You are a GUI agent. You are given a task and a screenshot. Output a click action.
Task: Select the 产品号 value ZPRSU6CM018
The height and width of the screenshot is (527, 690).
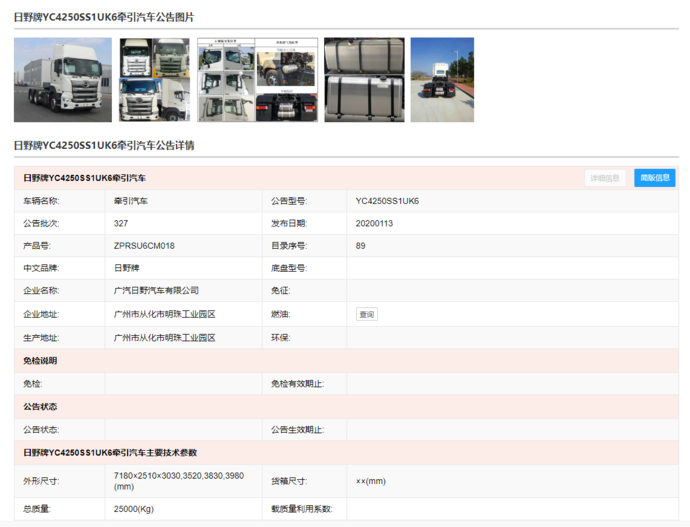tap(144, 246)
